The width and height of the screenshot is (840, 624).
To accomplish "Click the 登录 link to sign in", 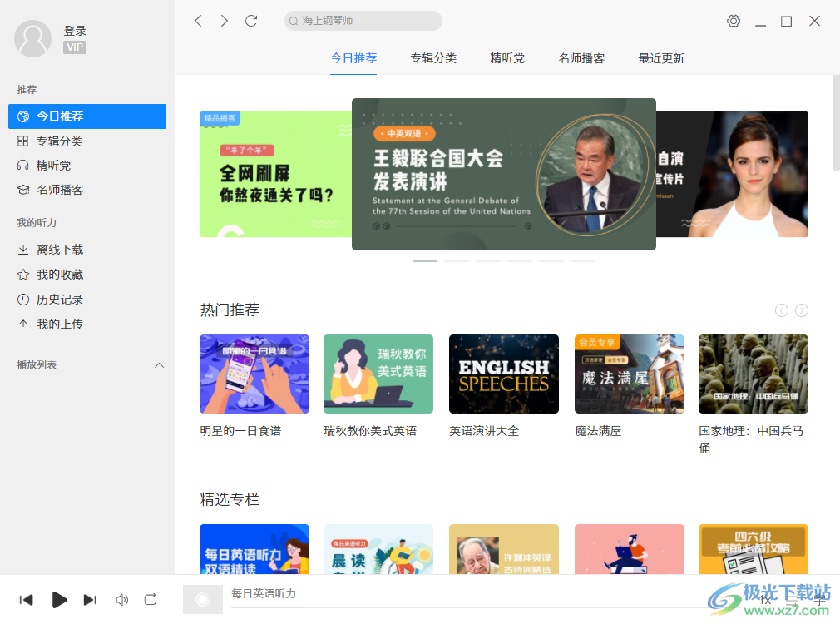I will tap(75, 31).
